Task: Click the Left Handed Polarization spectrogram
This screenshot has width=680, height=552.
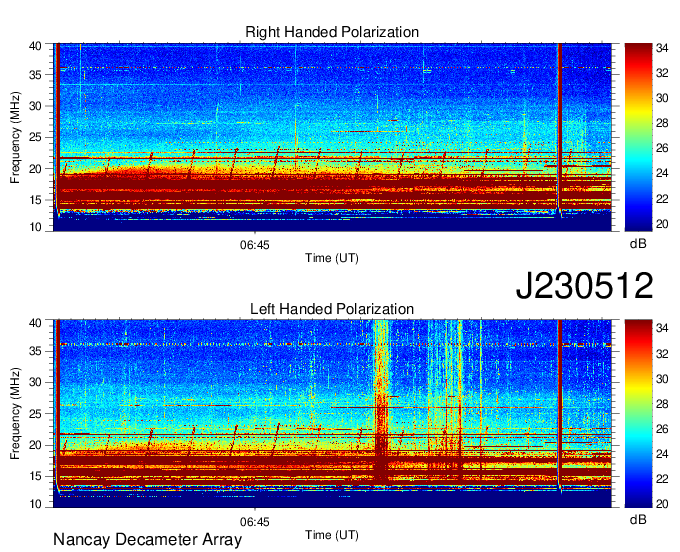Action: pyautogui.click(x=332, y=414)
